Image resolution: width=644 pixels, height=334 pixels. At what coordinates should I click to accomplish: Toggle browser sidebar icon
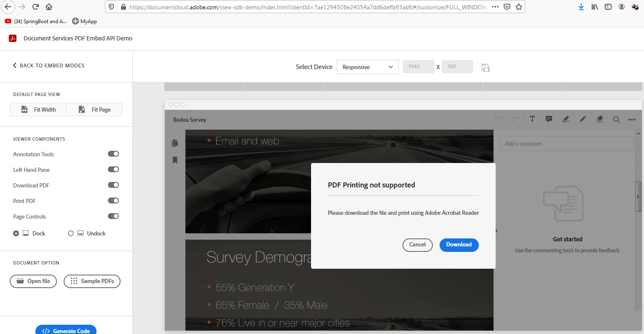pos(608,7)
